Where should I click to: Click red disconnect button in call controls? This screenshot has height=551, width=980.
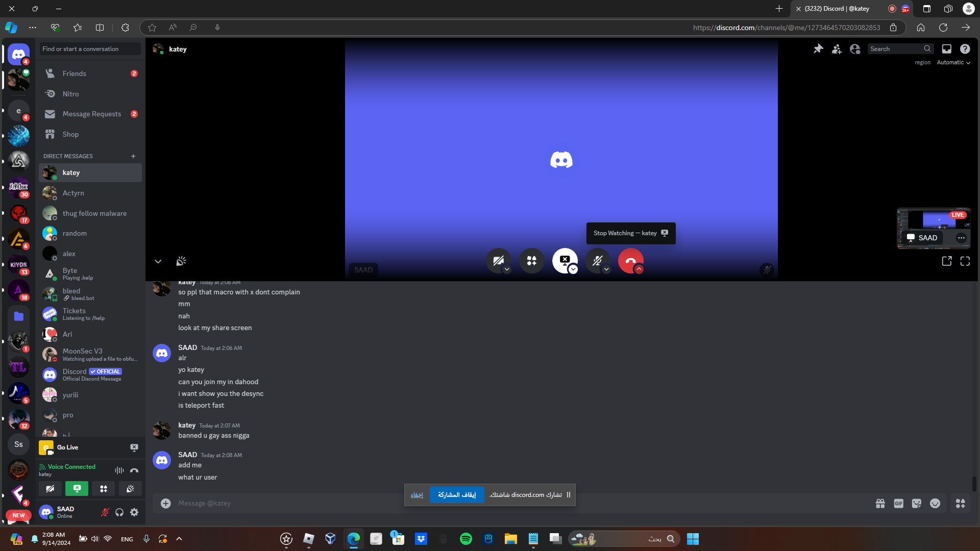tap(631, 261)
